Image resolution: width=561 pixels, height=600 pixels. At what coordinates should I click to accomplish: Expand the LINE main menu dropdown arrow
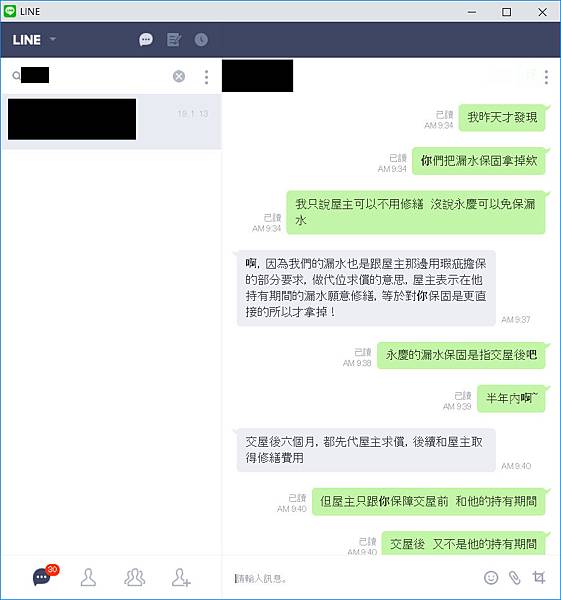coord(53,39)
